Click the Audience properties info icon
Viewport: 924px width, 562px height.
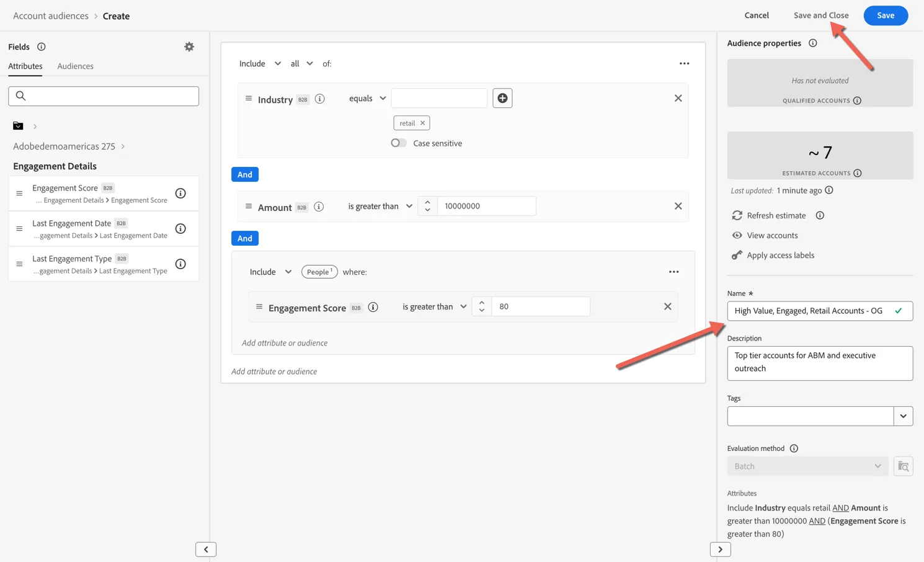point(812,43)
